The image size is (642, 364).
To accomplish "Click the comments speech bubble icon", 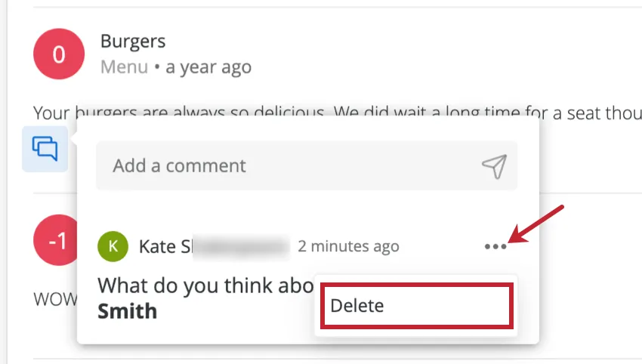I will tap(45, 149).
